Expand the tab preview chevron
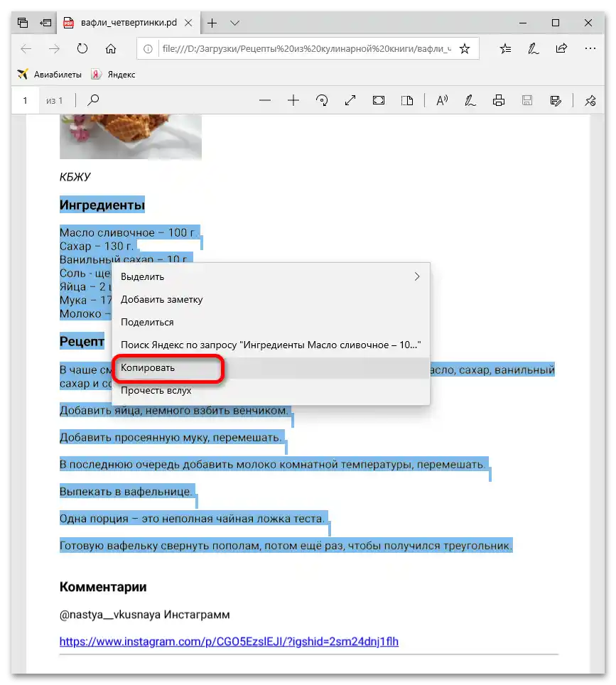Image resolution: width=616 pixels, height=685 pixels. (234, 23)
